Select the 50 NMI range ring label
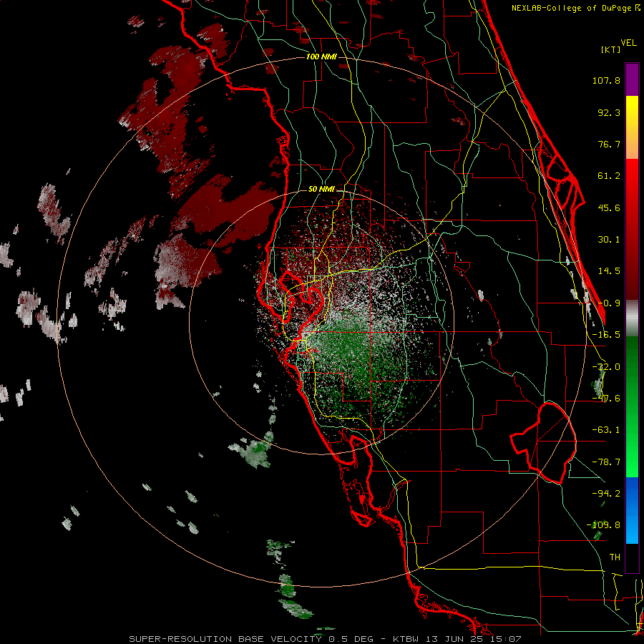 point(321,189)
